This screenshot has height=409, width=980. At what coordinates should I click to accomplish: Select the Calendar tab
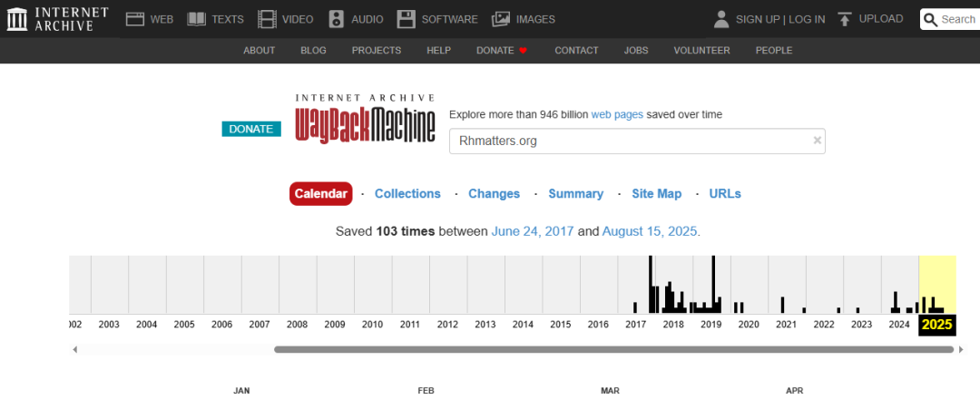(x=320, y=193)
